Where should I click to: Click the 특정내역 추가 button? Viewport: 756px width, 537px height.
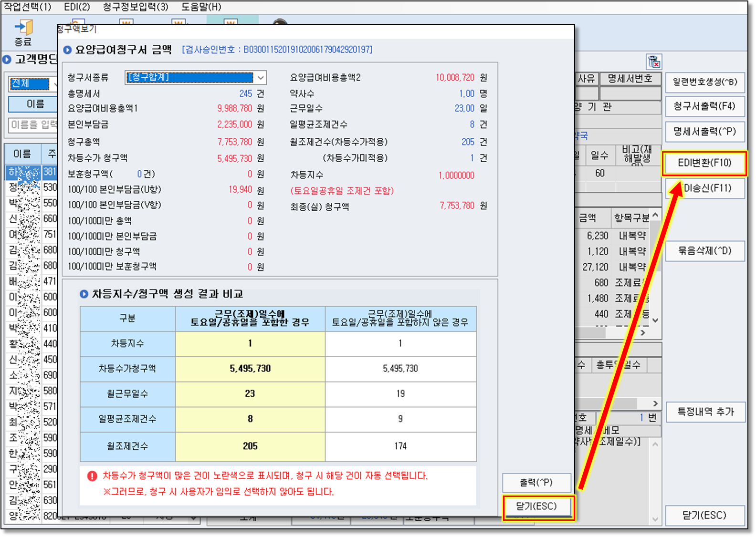(x=704, y=412)
